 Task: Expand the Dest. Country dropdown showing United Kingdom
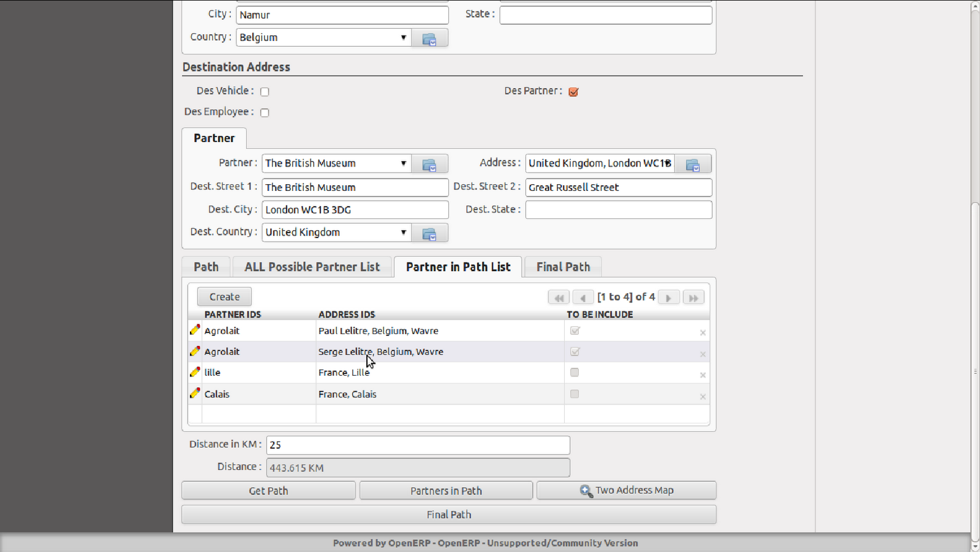pos(403,233)
